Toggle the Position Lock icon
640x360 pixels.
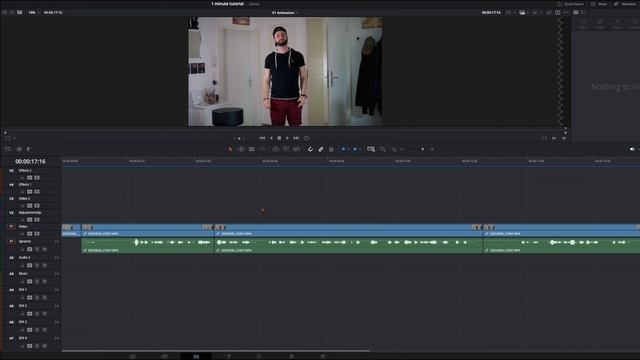pyautogui.click(x=331, y=149)
